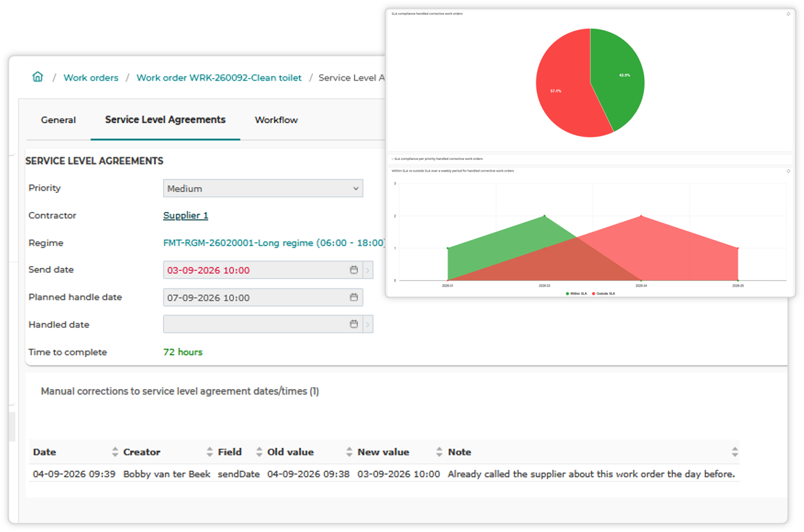Click the green 42.9% pie slice

click(621, 77)
